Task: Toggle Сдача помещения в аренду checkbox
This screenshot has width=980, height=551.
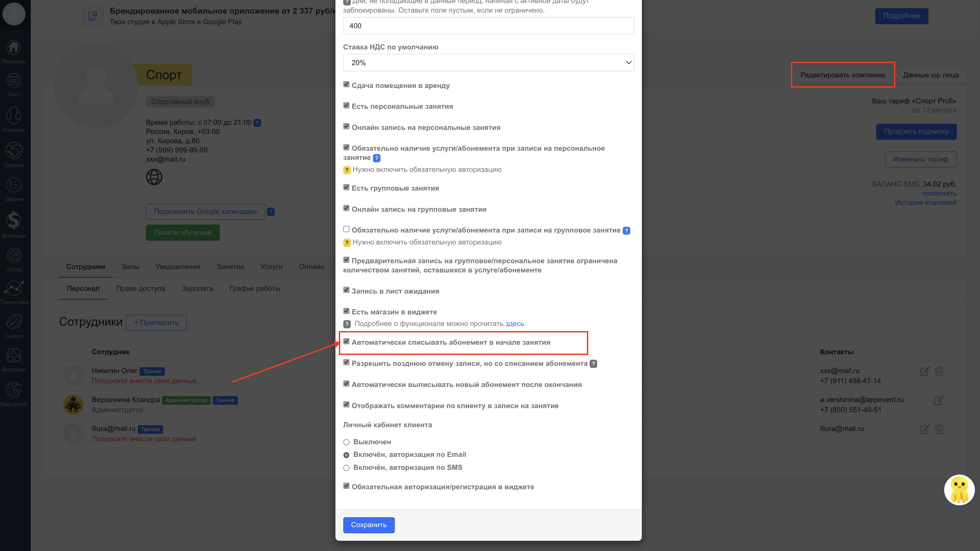Action: point(346,85)
